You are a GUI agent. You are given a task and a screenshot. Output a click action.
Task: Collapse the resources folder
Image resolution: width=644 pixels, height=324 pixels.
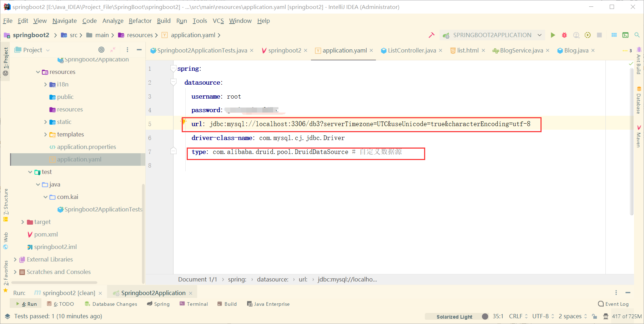(38, 72)
